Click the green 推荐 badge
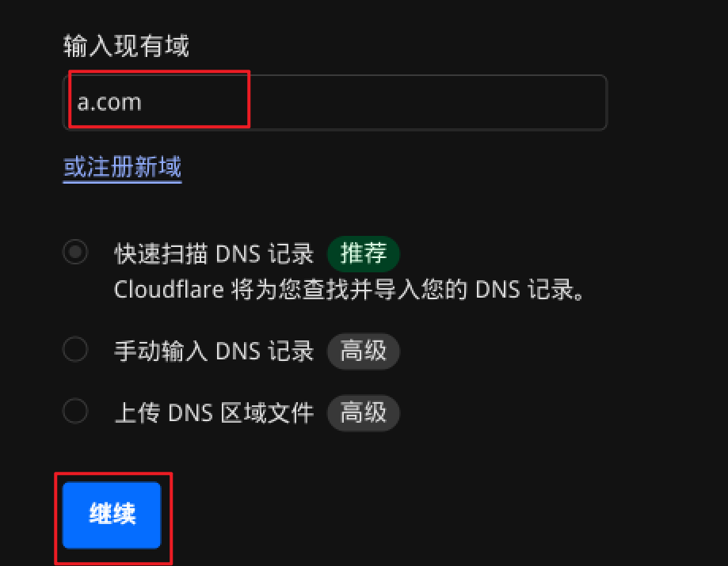Screen dimensions: 728x566 tap(363, 254)
